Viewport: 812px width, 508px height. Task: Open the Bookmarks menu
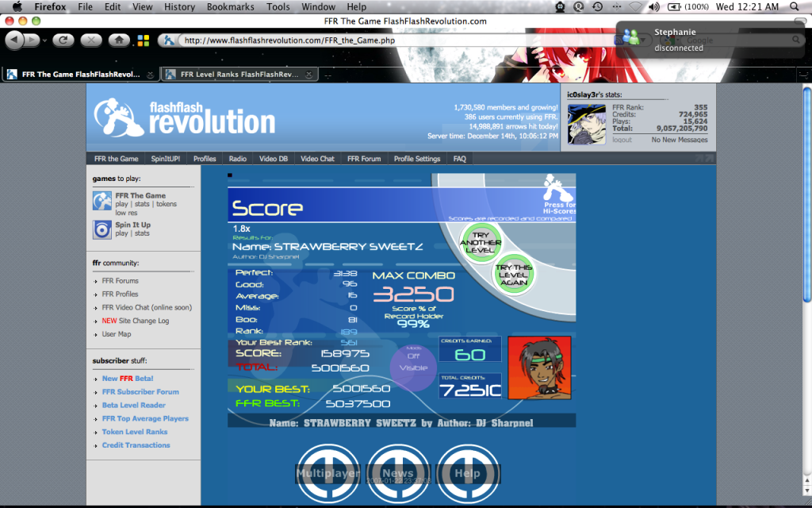pyautogui.click(x=231, y=6)
